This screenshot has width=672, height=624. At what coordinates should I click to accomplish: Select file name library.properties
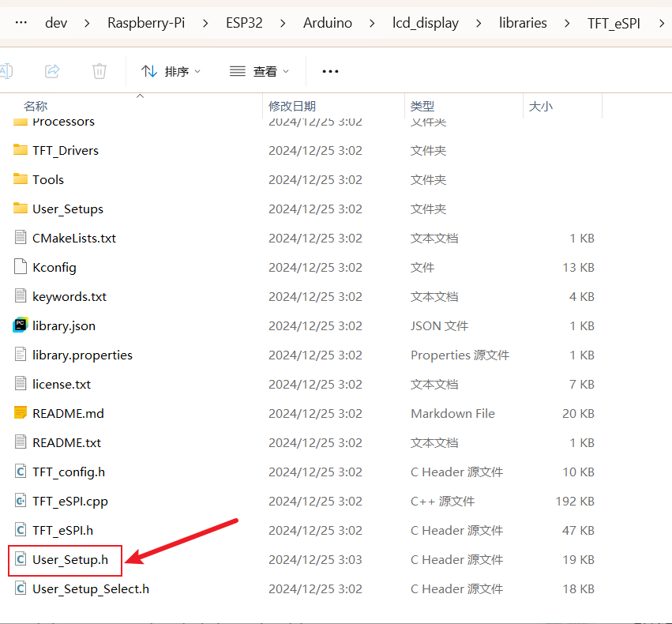(x=83, y=355)
